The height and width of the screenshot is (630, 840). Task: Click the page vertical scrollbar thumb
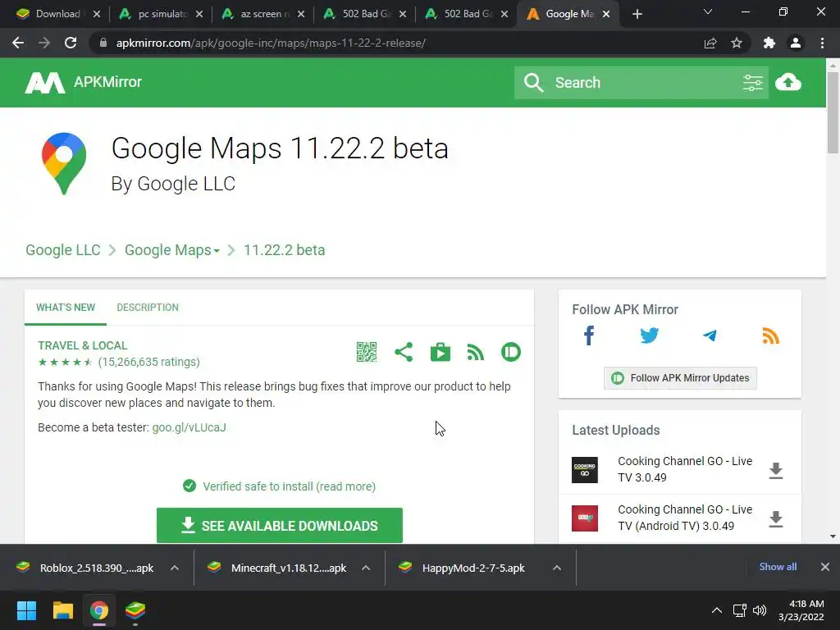[833, 112]
